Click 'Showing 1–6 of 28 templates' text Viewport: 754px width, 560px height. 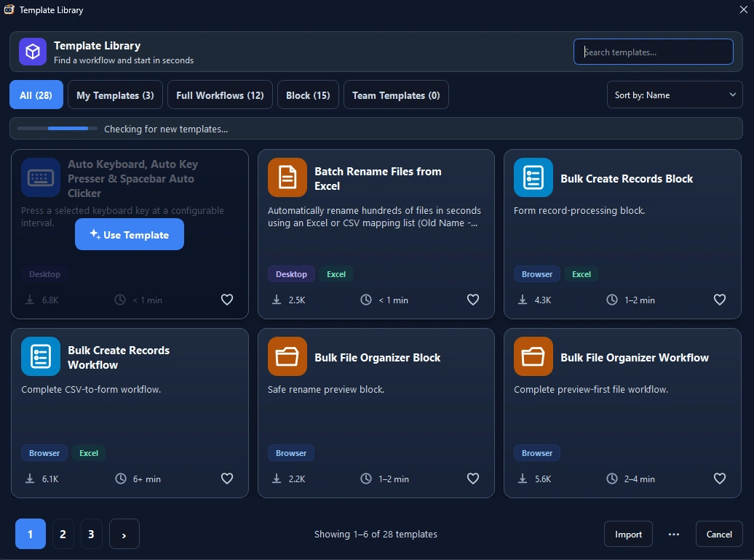pyautogui.click(x=376, y=534)
